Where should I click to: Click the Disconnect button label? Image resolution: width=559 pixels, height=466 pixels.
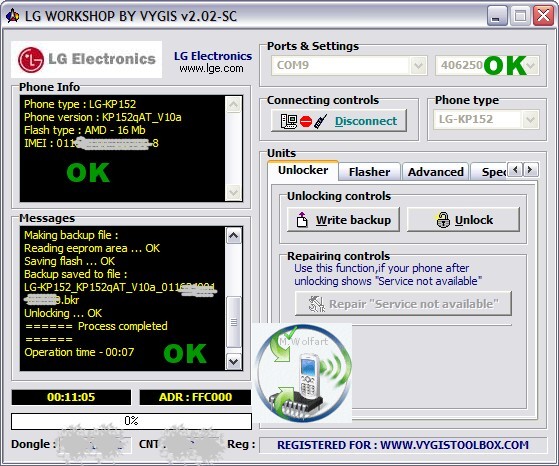(x=366, y=121)
